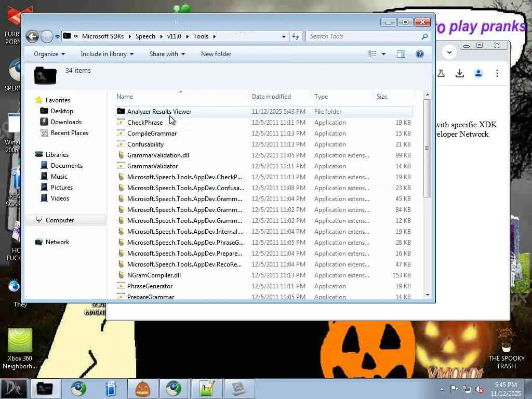Open THE SPOOKY TRASH desktop icon
The height and width of the screenshot is (399, 532).
506,349
